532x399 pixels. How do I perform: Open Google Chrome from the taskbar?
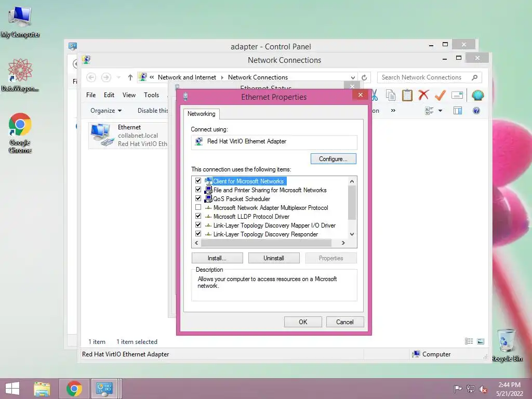point(74,389)
